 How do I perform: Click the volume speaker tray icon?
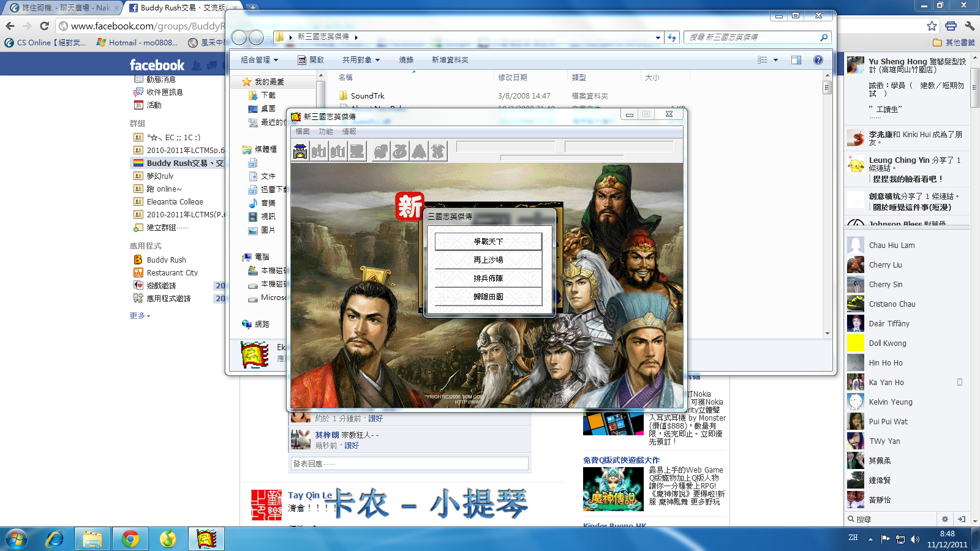pos(915,539)
